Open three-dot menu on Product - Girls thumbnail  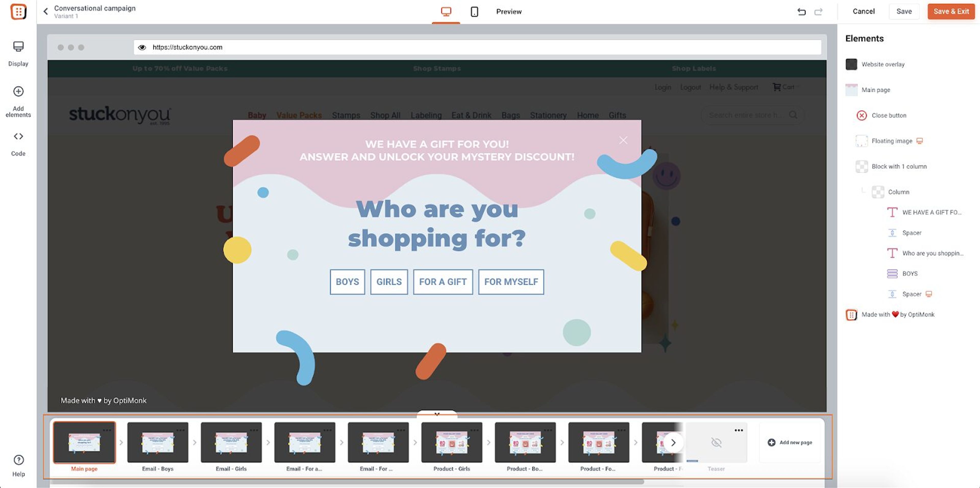(x=474, y=430)
